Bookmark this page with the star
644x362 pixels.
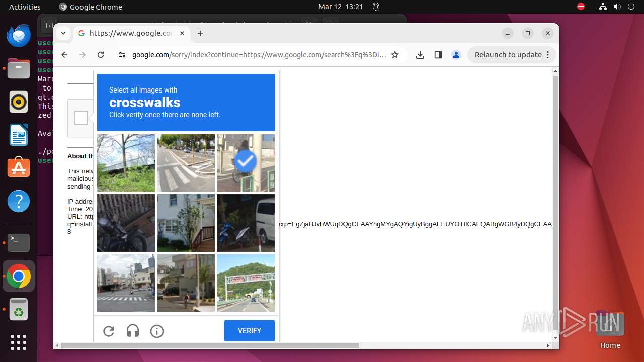(x=395, y=55)
